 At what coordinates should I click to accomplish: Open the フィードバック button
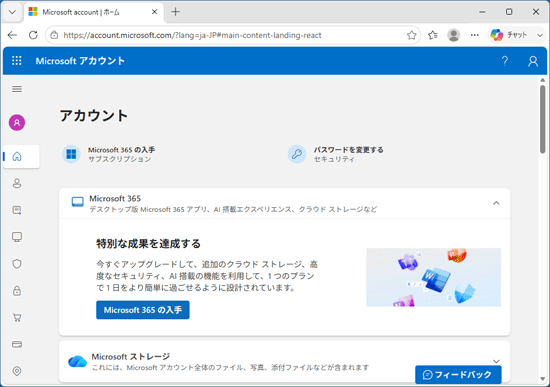(458, 375)
